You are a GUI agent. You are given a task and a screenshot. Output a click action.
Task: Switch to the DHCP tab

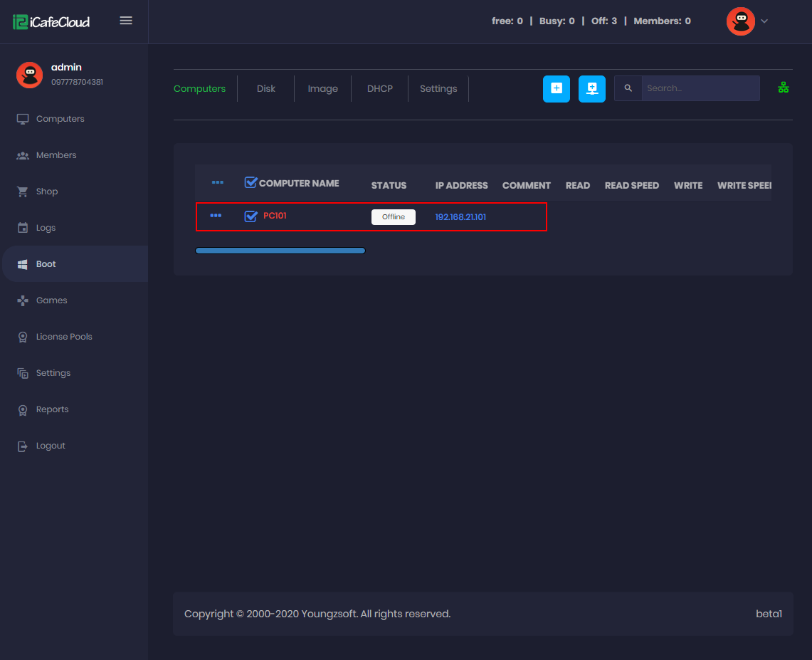point(380,89)
